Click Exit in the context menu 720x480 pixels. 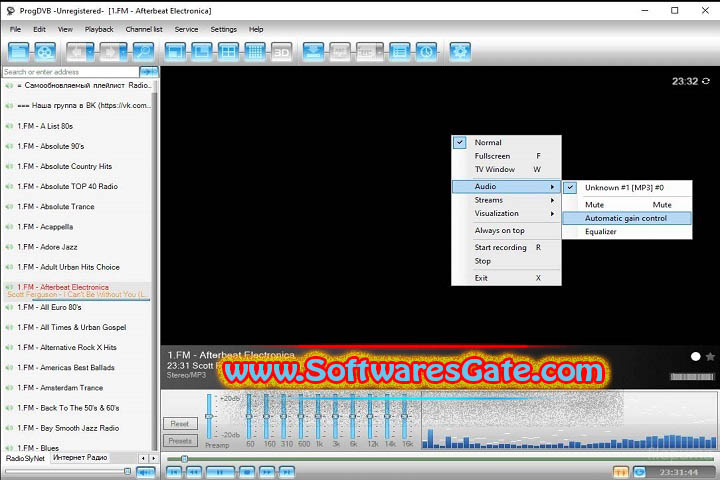(506, 278)
